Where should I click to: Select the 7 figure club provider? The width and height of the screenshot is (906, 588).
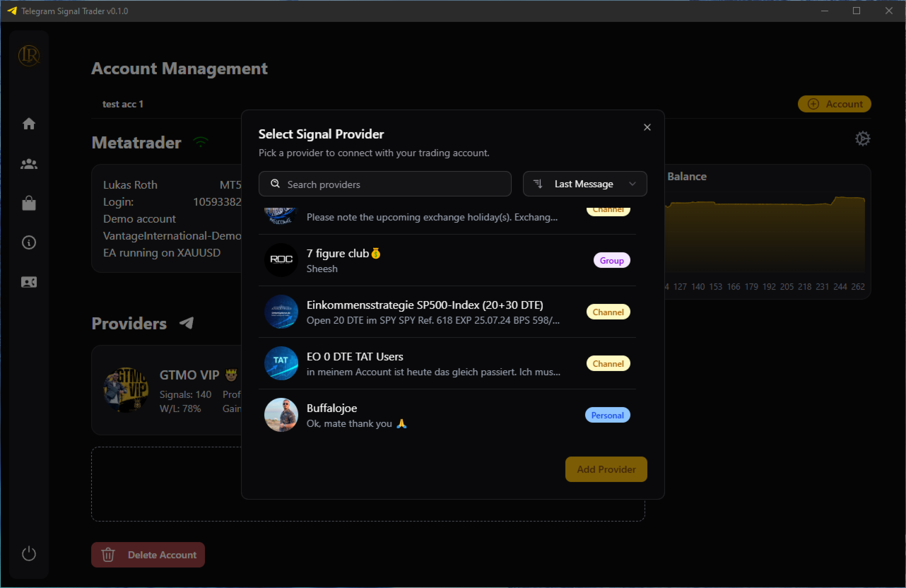click(x=447, y=260)
